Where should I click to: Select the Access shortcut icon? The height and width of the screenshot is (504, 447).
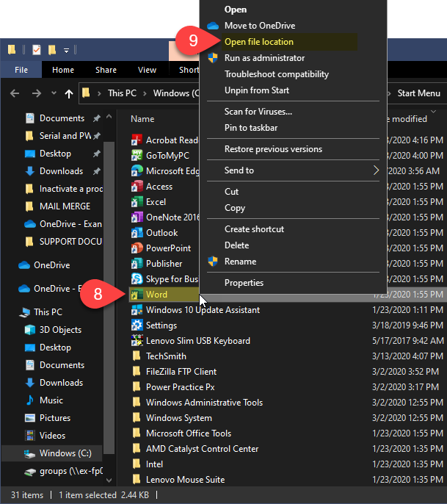pyautogui.click(x=137, y=187)
